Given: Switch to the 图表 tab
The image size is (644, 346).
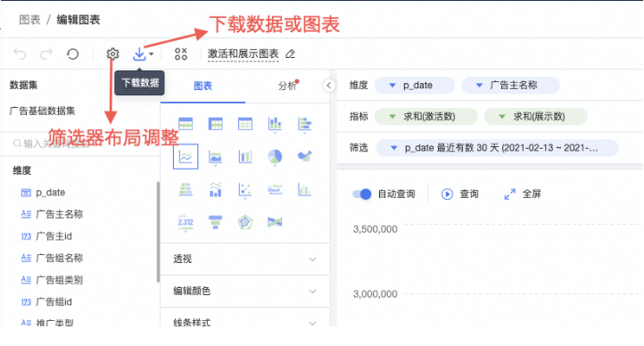Looking at the screenshot, I should 202,86.
